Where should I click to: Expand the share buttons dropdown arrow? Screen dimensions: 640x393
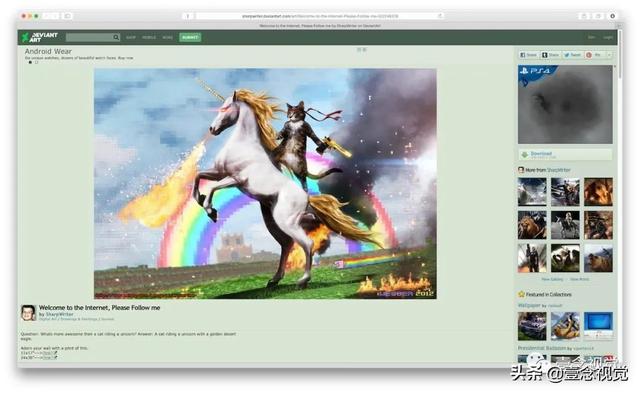[x=609, y=55]
